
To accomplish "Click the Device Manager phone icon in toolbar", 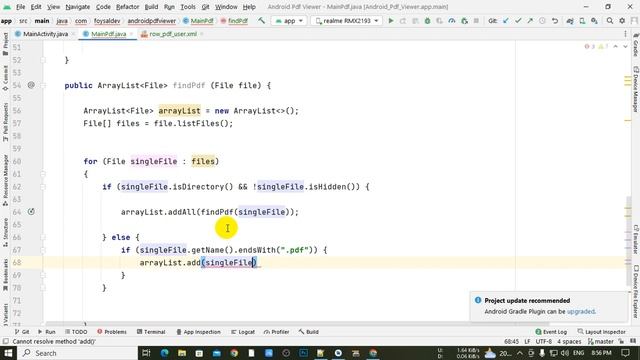I will click(582, 21).
